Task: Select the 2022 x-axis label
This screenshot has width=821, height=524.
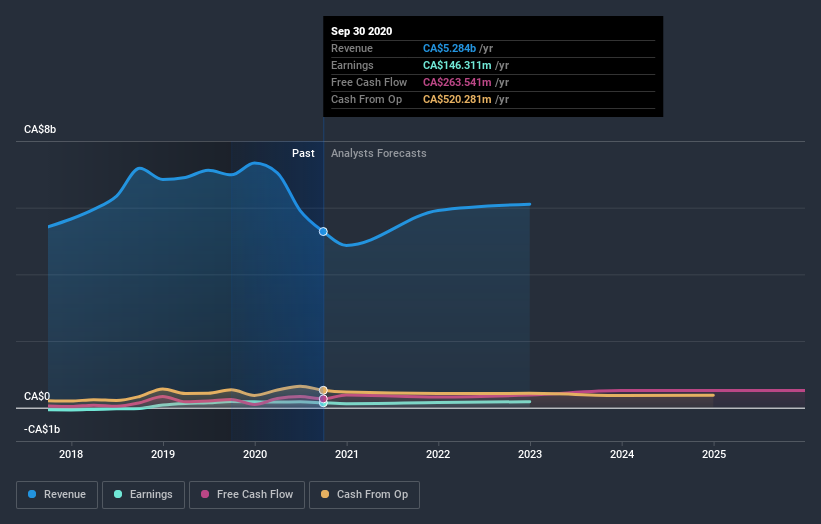Action: click(x=438, y=454)
